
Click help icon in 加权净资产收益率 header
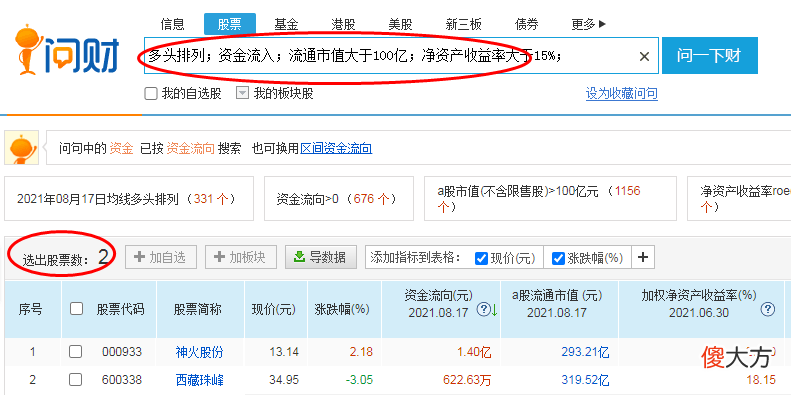[767, 309]
